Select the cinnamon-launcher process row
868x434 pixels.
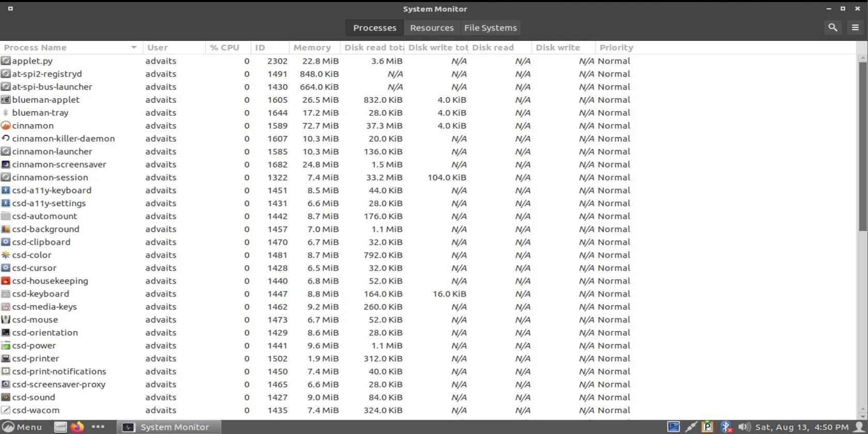pyautogui.click(x=428, y=151)
